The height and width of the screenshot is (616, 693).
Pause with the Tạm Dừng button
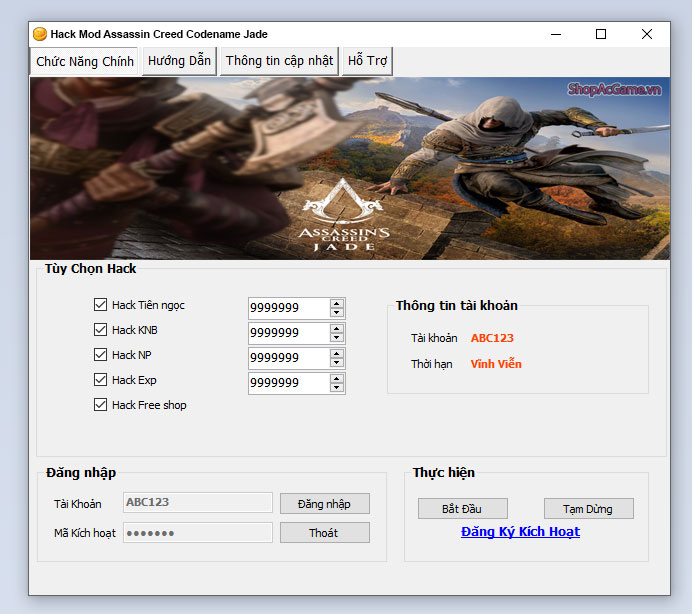pyautogui.click(x=589, y=509)
